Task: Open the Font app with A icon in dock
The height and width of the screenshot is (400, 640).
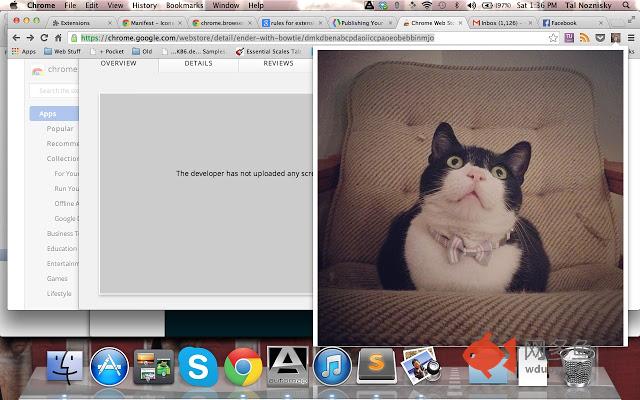Action: [287, 366]
